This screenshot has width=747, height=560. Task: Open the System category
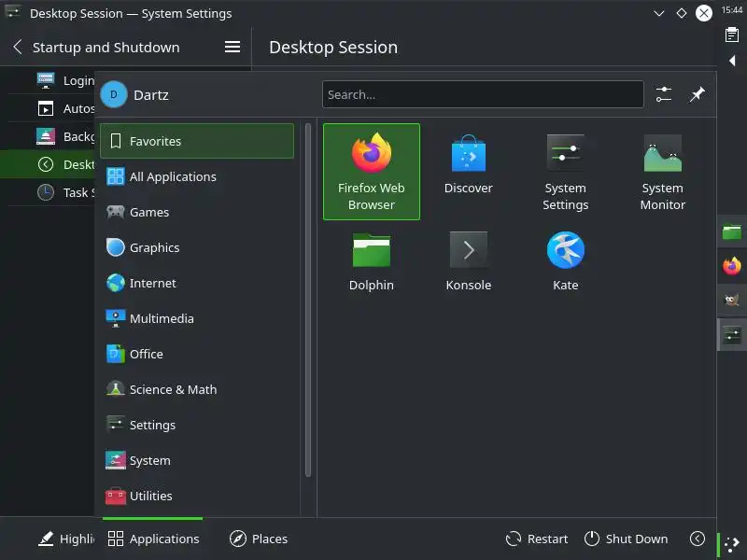point(197,460)
